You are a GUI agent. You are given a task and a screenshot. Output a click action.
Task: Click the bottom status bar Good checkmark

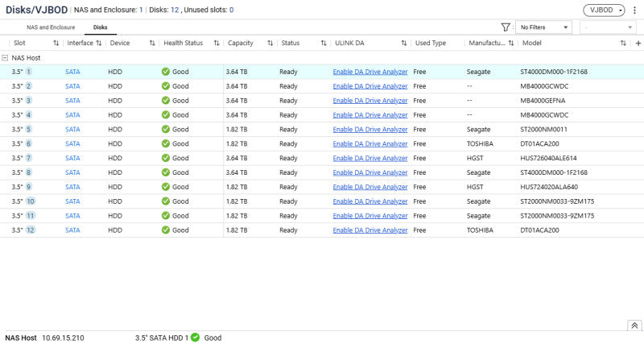point(195,338)
